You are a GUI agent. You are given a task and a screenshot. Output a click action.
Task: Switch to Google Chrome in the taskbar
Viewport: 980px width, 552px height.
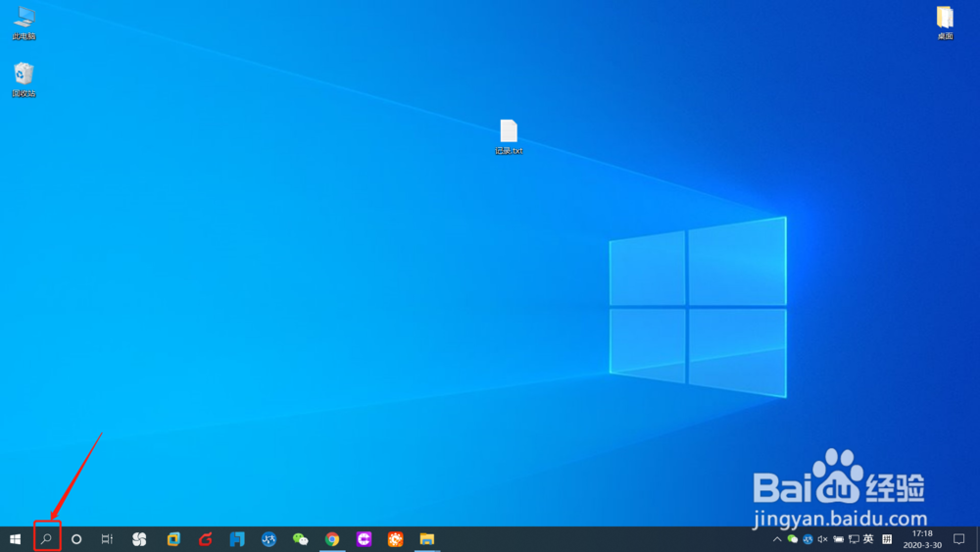(x=332, y=539)
